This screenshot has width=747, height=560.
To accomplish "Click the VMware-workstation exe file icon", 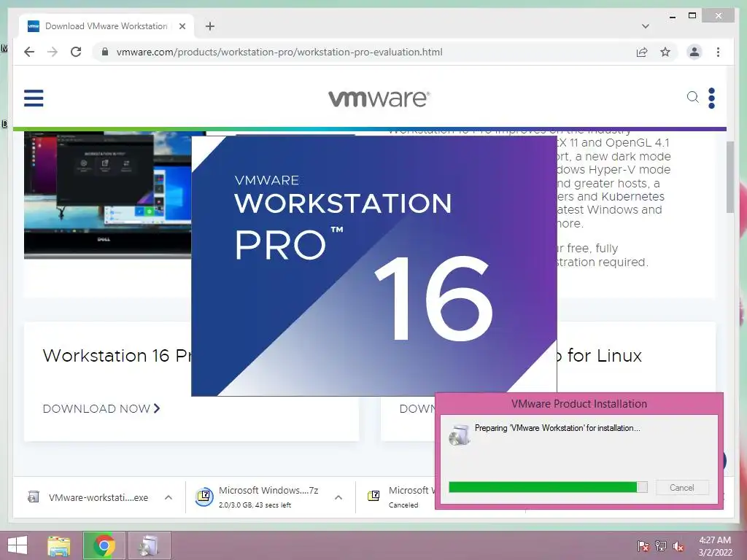I will (34, 497).
